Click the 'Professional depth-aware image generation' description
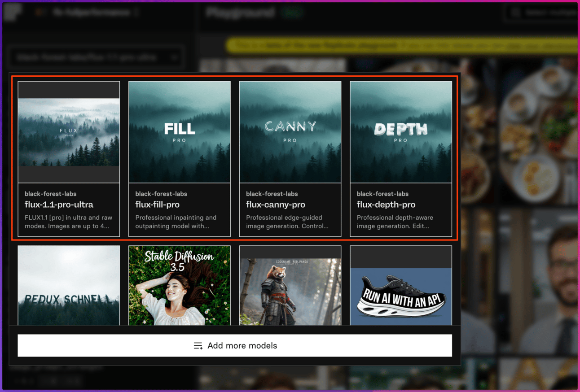 point(395,222)
